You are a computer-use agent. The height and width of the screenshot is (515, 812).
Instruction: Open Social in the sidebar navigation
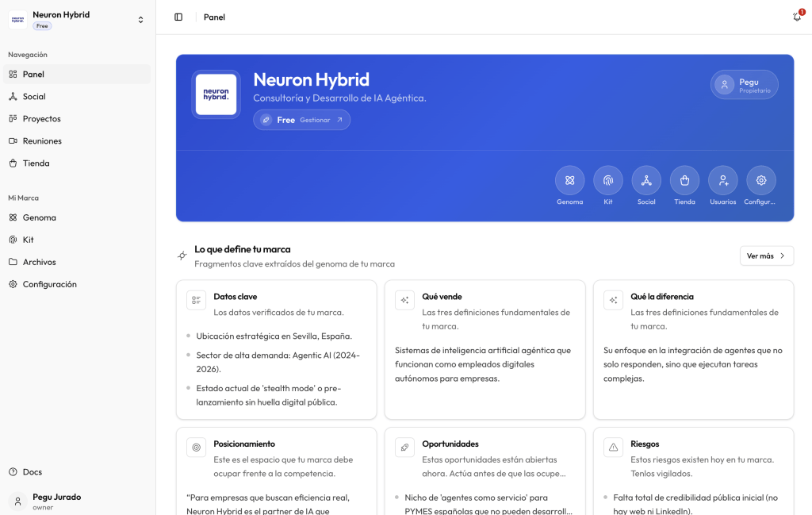pyautogui.click(x=77, y=96)
